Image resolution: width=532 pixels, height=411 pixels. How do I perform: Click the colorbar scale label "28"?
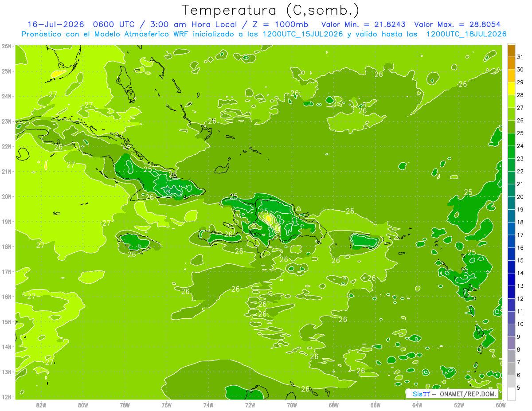coord(520,95)
